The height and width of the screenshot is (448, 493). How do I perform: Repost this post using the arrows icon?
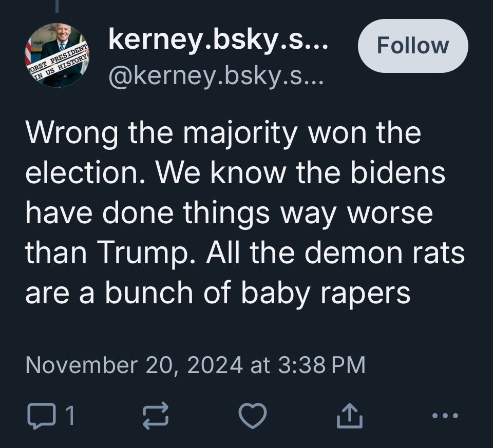(155, 416)
